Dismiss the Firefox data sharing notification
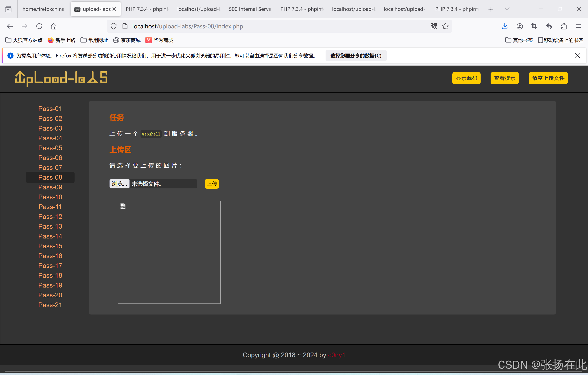588x375 pixels. click(x=578, y=55)
